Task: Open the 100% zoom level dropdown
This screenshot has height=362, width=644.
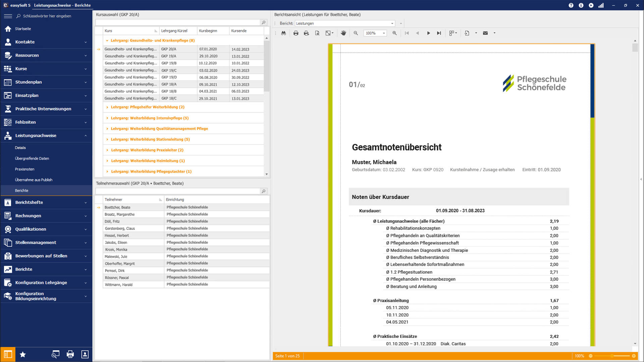Action: 384,33
